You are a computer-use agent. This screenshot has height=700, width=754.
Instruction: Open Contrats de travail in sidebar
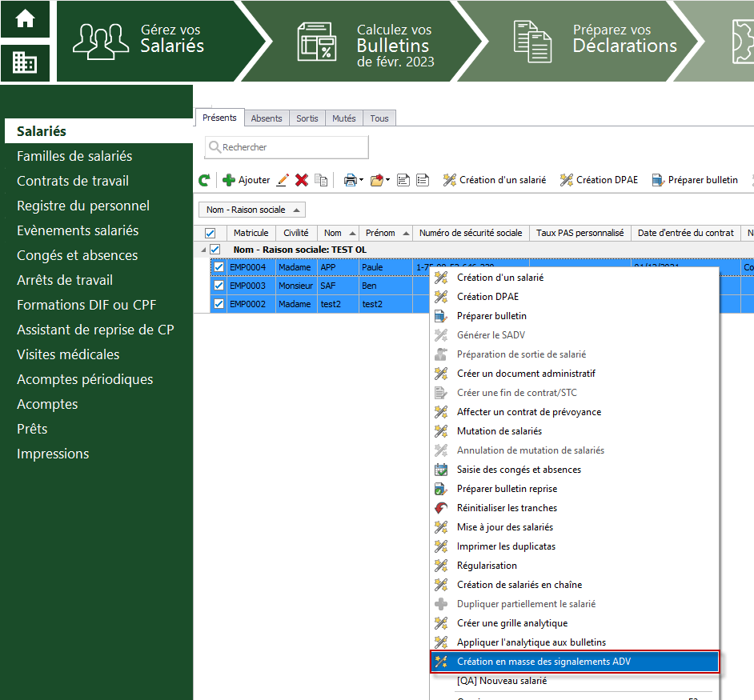click(x=73, y=181)
